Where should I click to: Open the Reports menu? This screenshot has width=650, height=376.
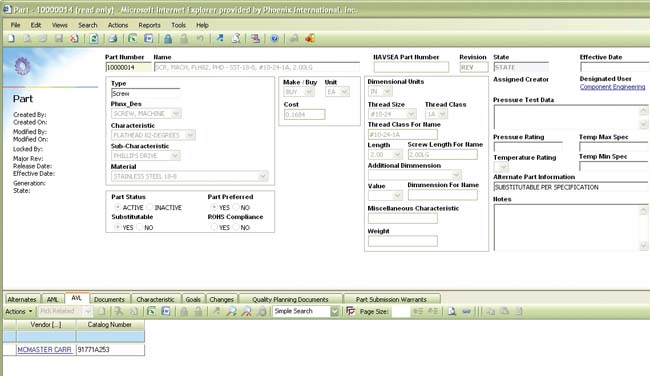click(149, 25)
